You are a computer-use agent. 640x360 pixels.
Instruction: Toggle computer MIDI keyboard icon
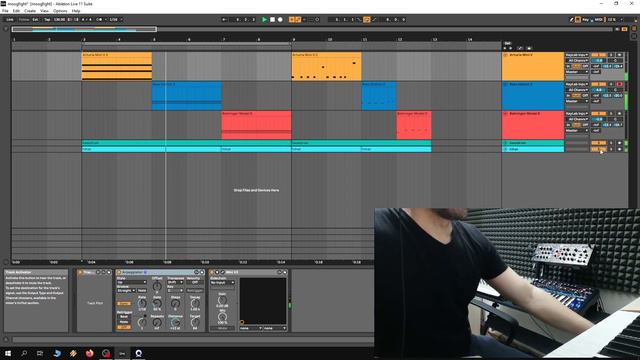(578, 19)
